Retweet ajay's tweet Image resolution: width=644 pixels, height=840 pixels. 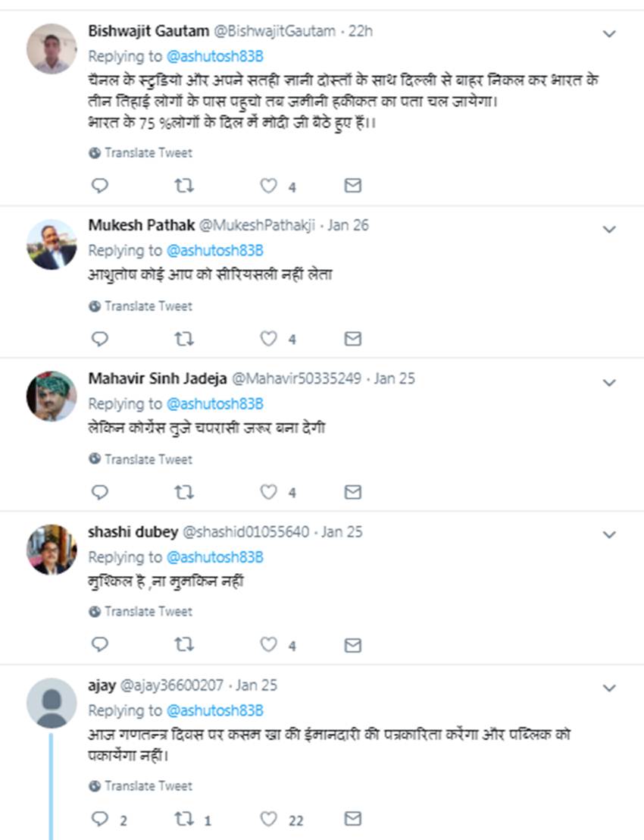click(184, 820)
